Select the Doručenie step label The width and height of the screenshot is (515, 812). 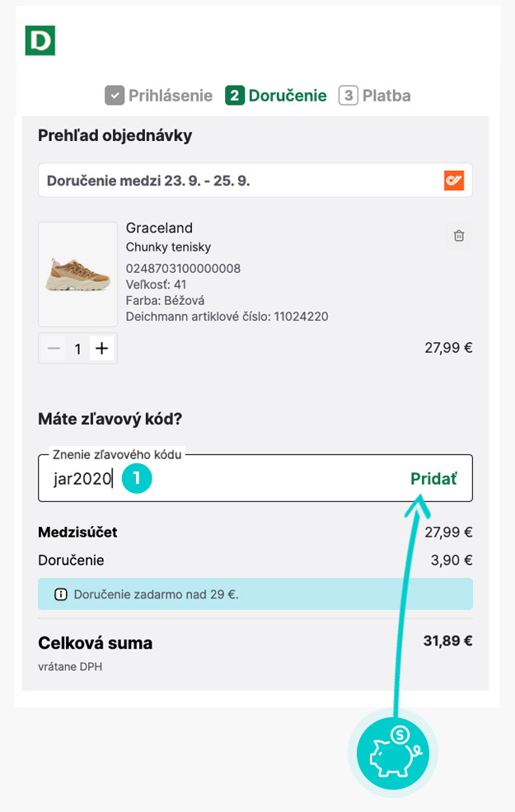(287, 96)
